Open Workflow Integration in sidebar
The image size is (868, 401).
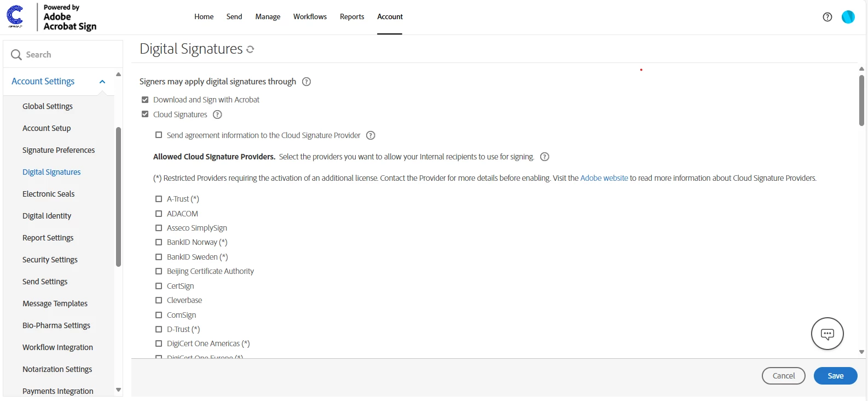click(57, 347)
